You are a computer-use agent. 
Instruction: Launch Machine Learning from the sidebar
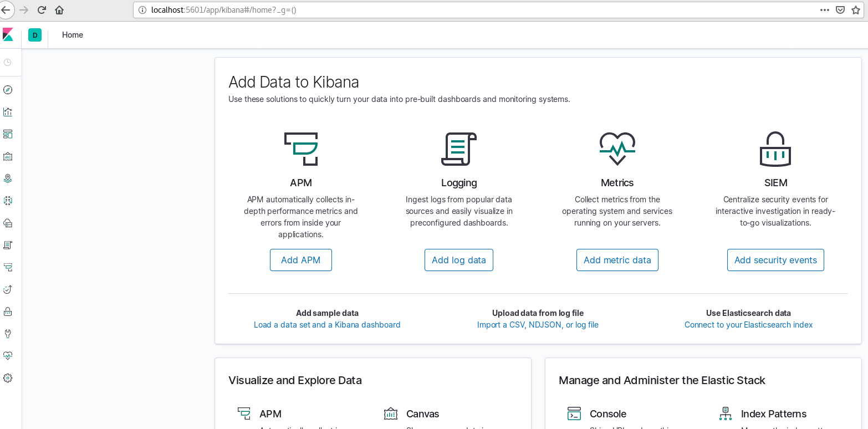8,201
